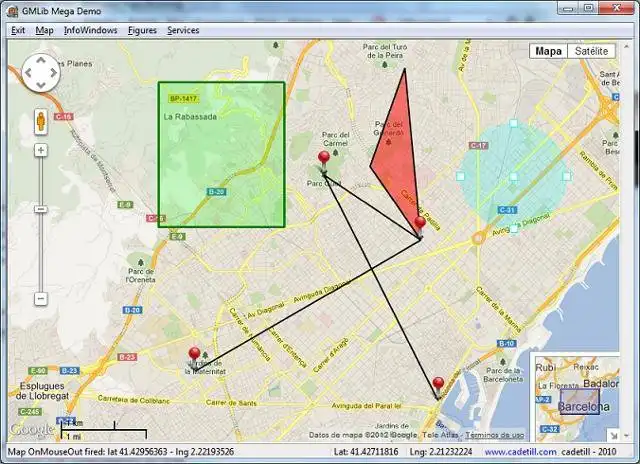Click the Parc del Turó de la Peira label
Screen dimensions: 640x464
tap(384, 51)
